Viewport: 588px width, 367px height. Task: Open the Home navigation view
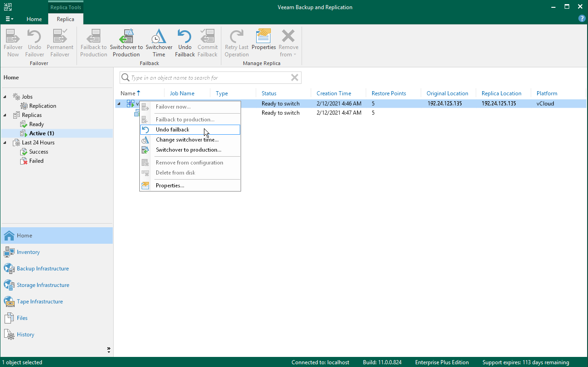(56, 236)
